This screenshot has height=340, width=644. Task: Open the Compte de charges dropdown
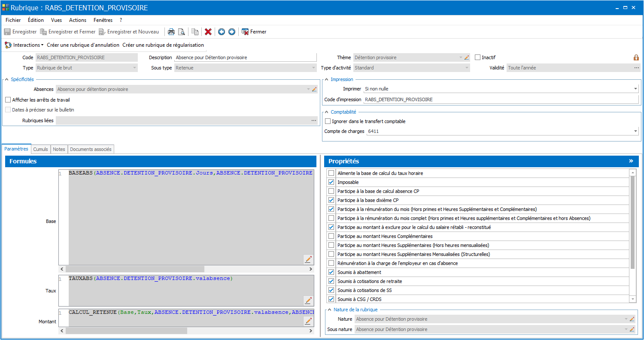click(x=635, y=131)
